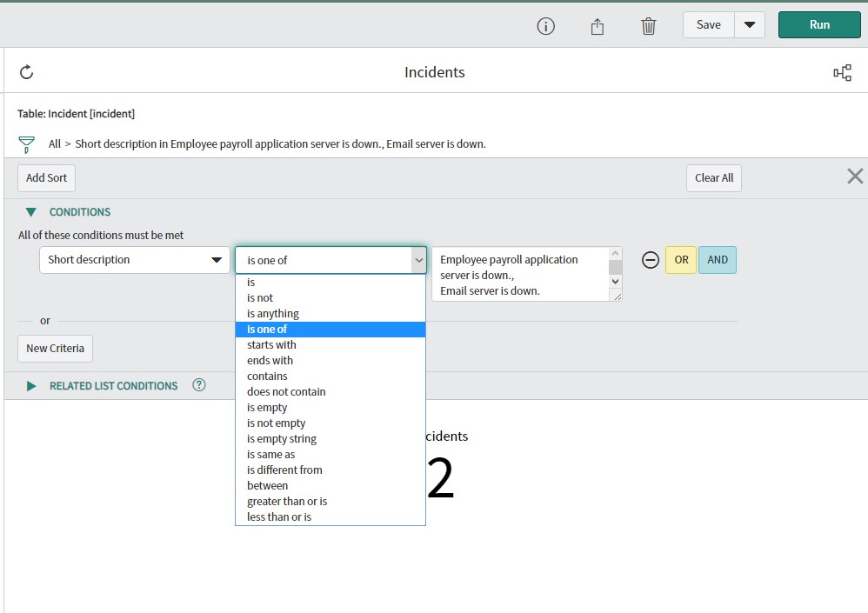
Task: Click the Short description breadcrumb condition
Action: [280, 143]
